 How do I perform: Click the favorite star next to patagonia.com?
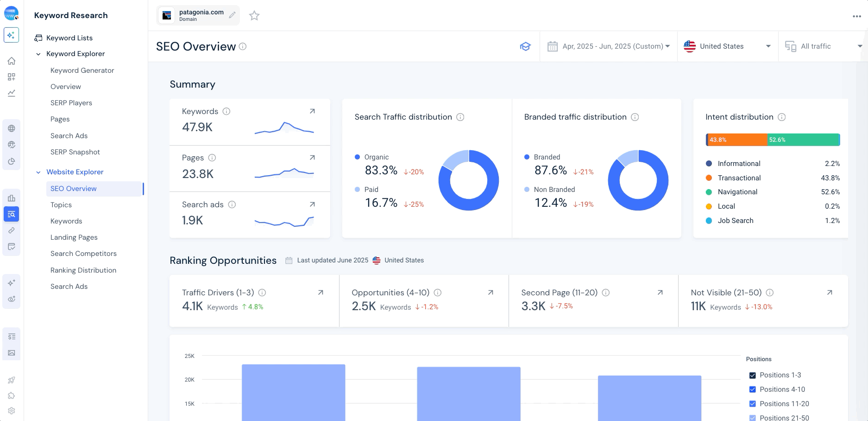tap(254, 16)
